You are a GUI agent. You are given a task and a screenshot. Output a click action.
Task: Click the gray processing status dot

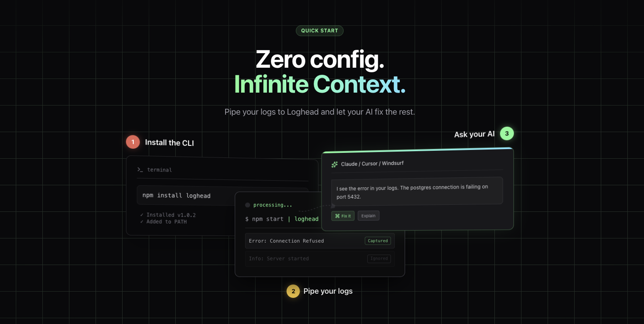click(x=247, y=205)
